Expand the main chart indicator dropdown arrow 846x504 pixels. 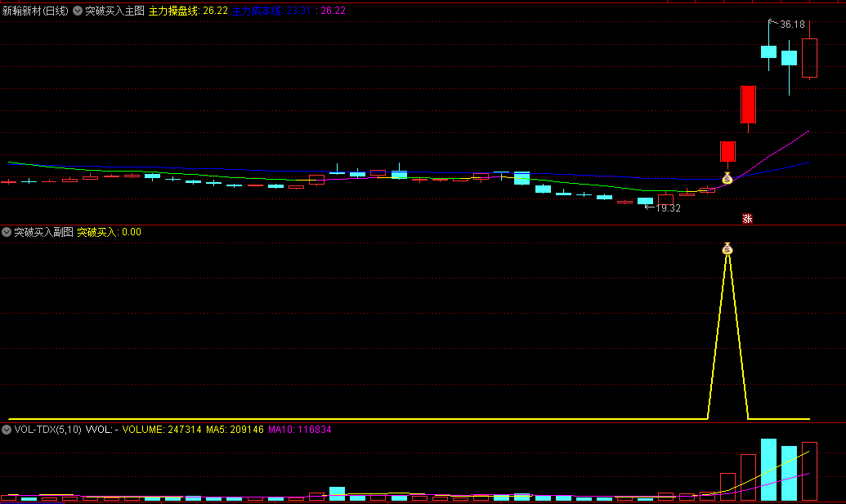(78, 11)
